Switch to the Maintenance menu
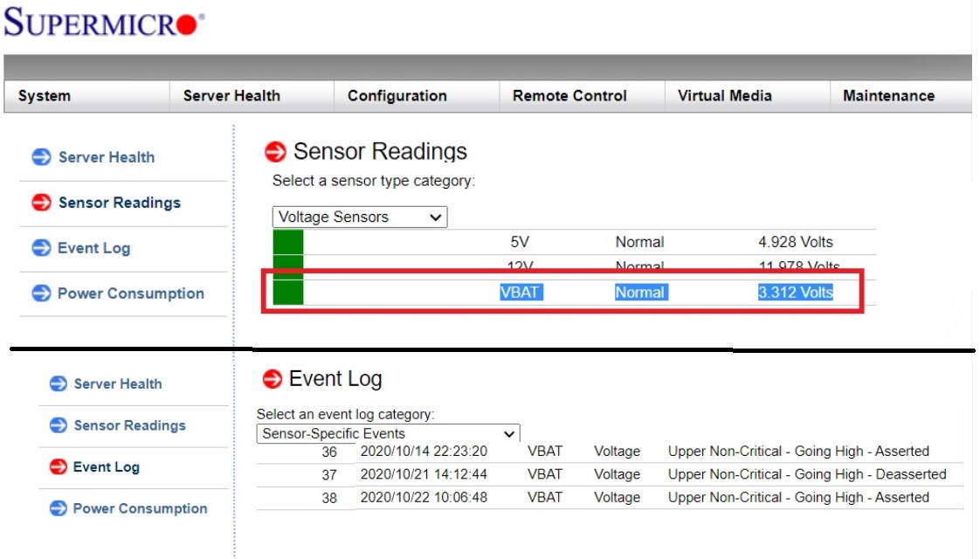 pyautogui.click(x=888, y=96)
